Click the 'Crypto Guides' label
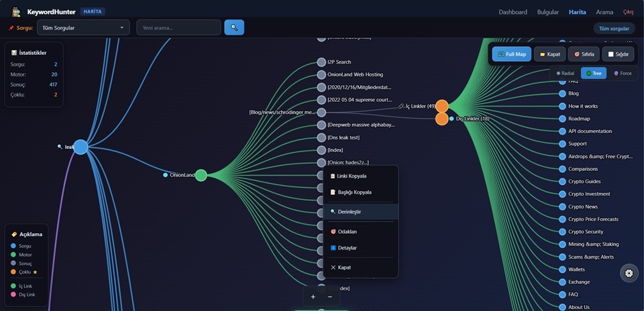This screenshot has height=311, width=644. pyautogui.click(x=584, y=182)
